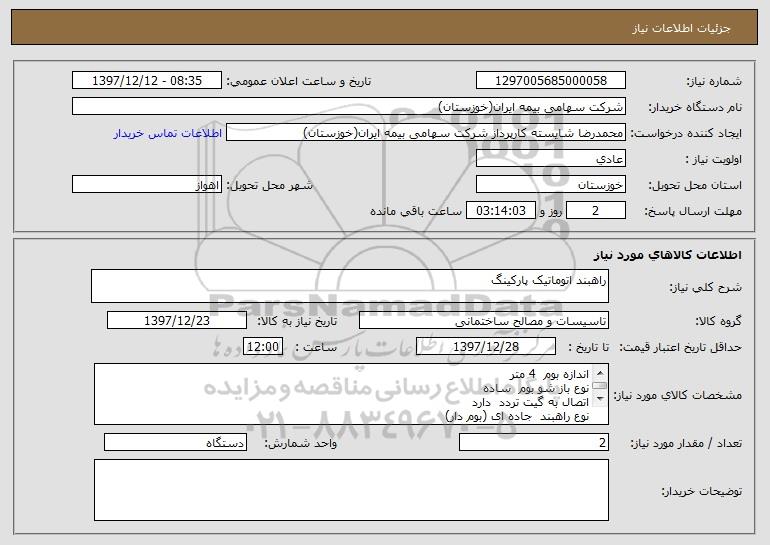Select text اندازه بوم 4 متر
This screenshot has width=770, height=545.
coord(550,375)
